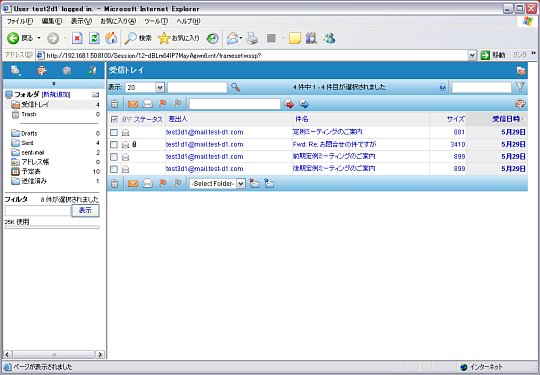Check the box for 前期定例ミーティングのご案内 message
This screenshot has height=375, width=540.
[114, 157]
